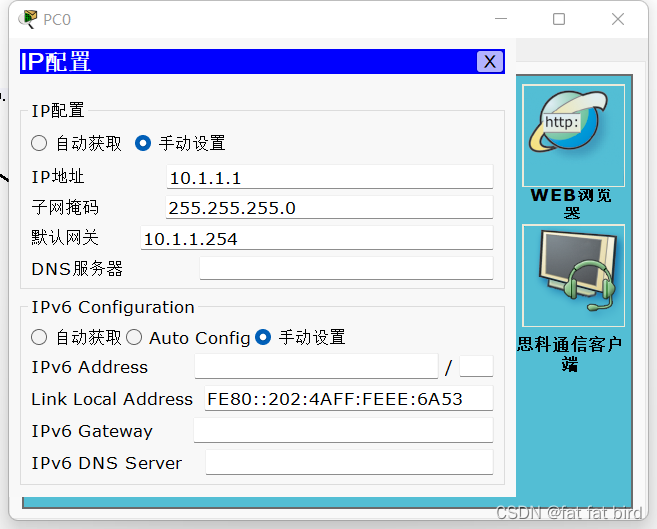The width and height of the screenshot is (657, 529).
Task: Click the DNS服务器 label
Action: (x=77, y=269)
